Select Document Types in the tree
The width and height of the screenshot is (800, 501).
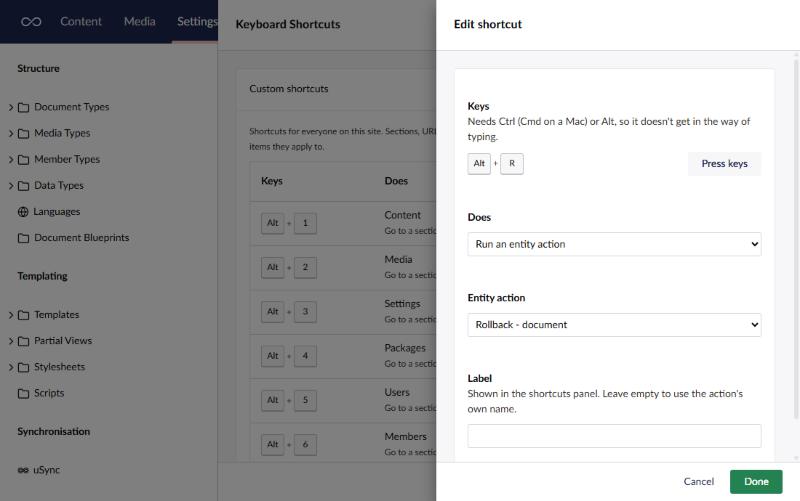click(71, 107)
